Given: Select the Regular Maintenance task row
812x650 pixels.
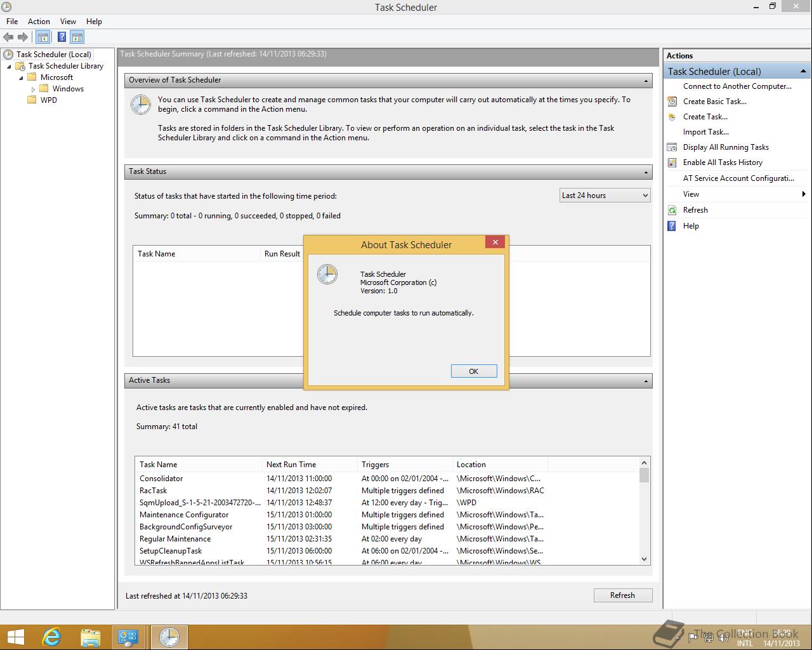Looking at the screenshot, I should [x=387, y=539].
